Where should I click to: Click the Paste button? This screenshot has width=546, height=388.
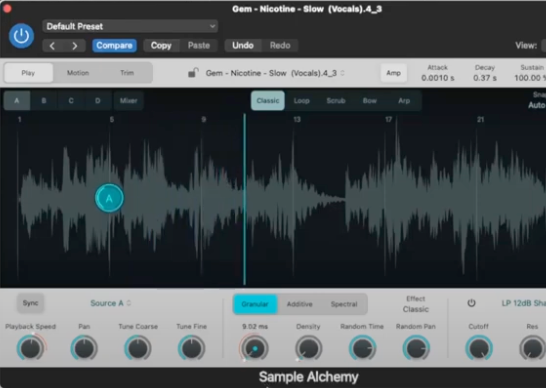199,46
